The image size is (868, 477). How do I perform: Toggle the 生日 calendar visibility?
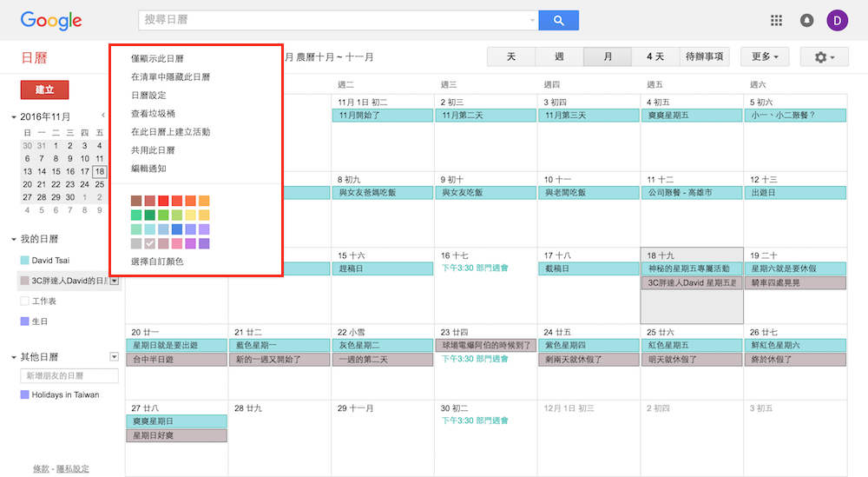[24, 321]
